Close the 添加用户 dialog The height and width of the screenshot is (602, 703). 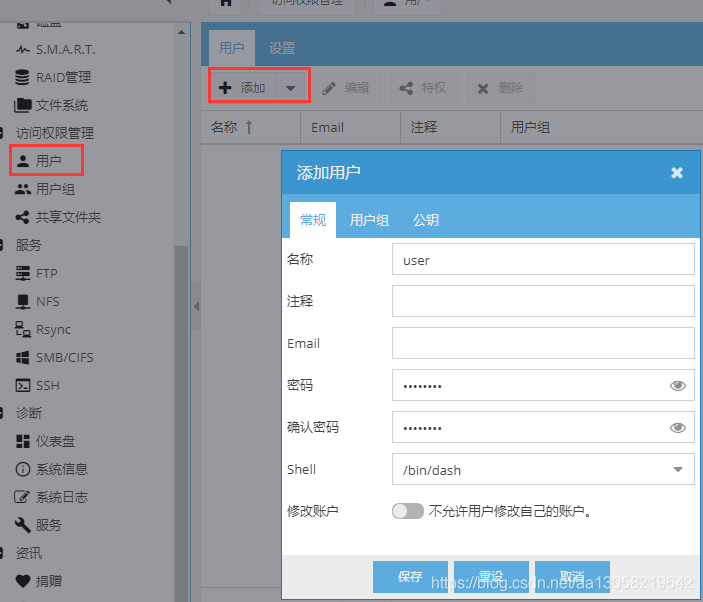[x=677, y=173]
